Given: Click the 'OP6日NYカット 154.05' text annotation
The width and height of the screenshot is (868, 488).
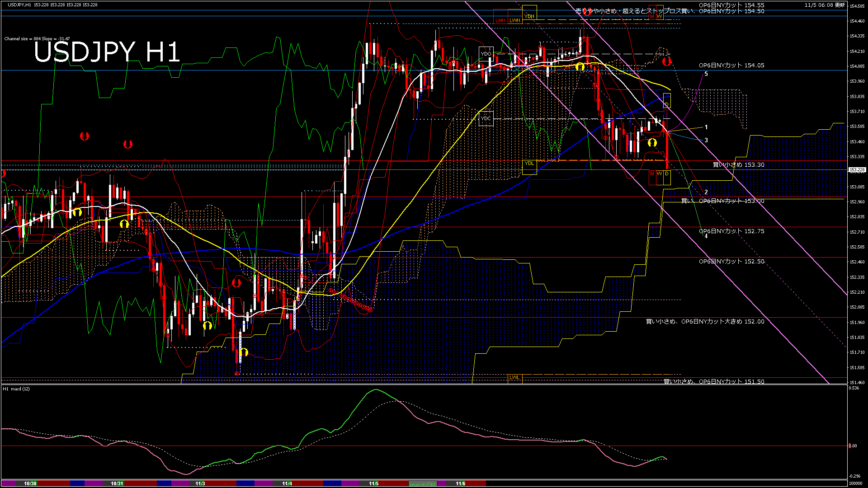Looking at the screenshot, I should (731, 66).
